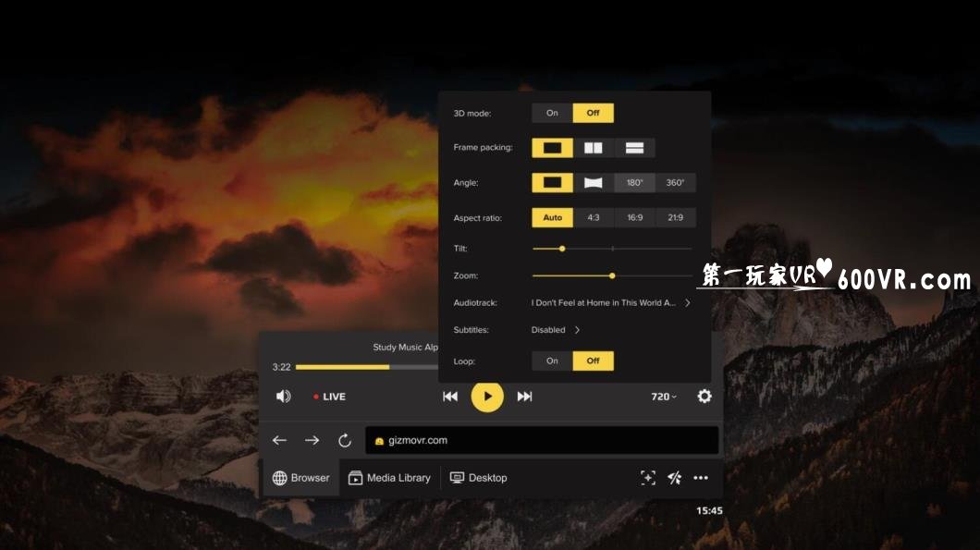Image resolution: width=980 pixels, height=550 pixels.
Task: Go back with the left arrow
Action: pyautogui.click(x=279, y=441)
